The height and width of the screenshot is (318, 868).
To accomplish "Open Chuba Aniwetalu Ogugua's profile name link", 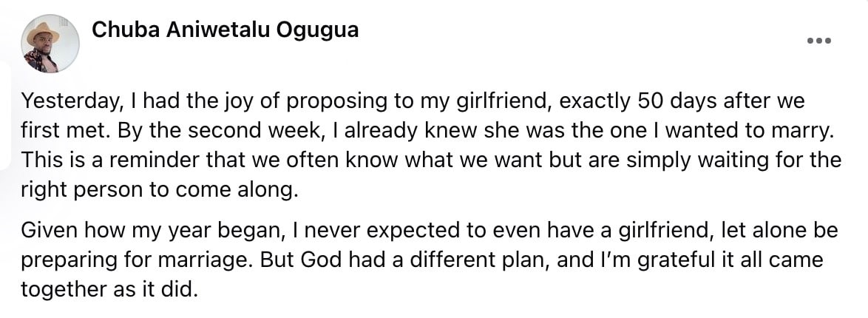I will coord(226,30).
